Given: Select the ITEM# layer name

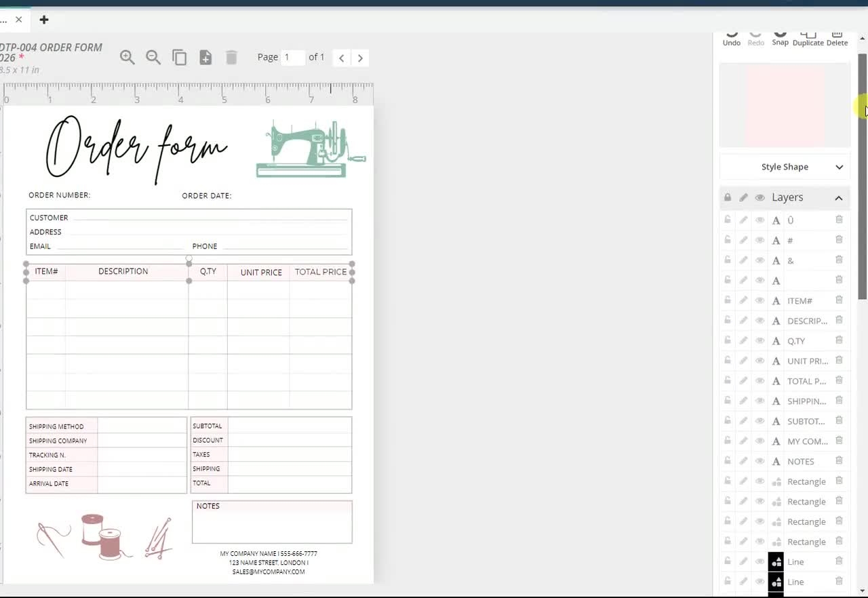Looking at the screenshot, I should click(800, 301).
